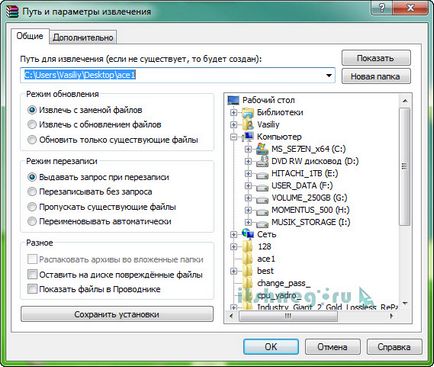Open the extraction path dropdown arrow

(x=329, y=75)
